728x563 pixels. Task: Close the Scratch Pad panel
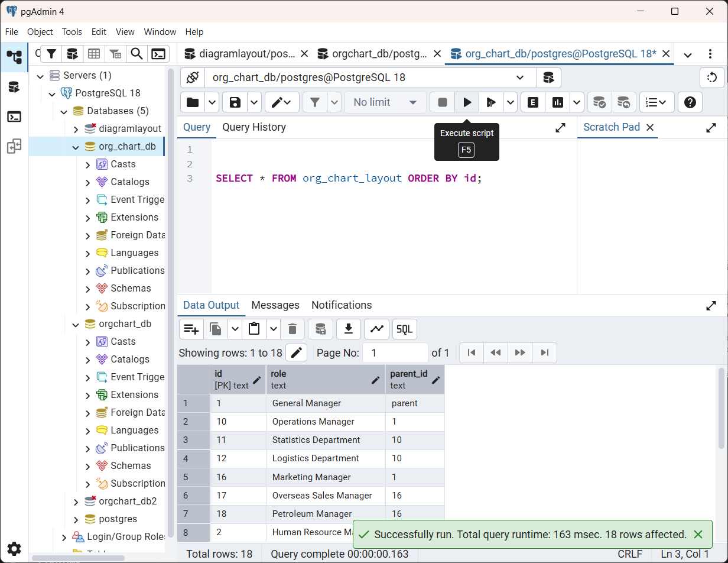coord(650,127)
